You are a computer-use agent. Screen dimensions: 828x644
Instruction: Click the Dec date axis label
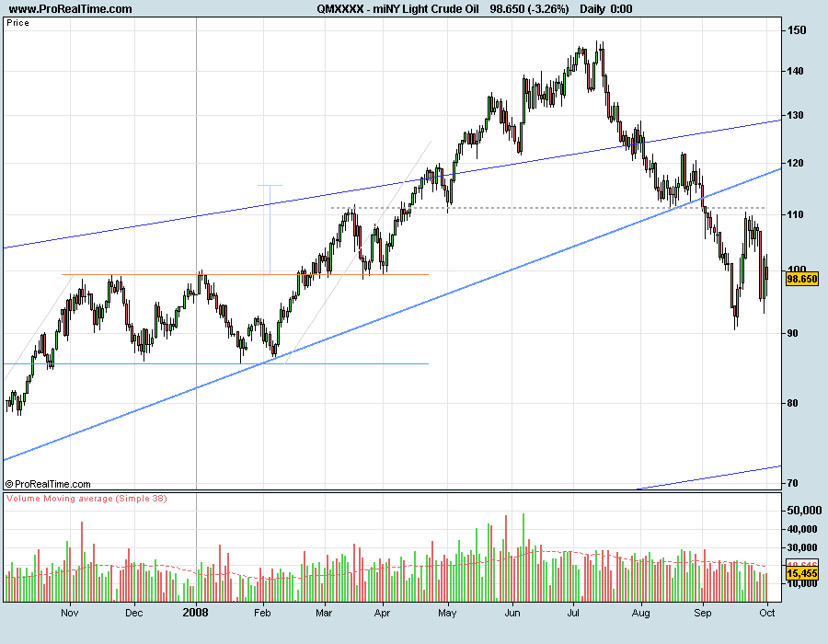(x=134, y=613)
